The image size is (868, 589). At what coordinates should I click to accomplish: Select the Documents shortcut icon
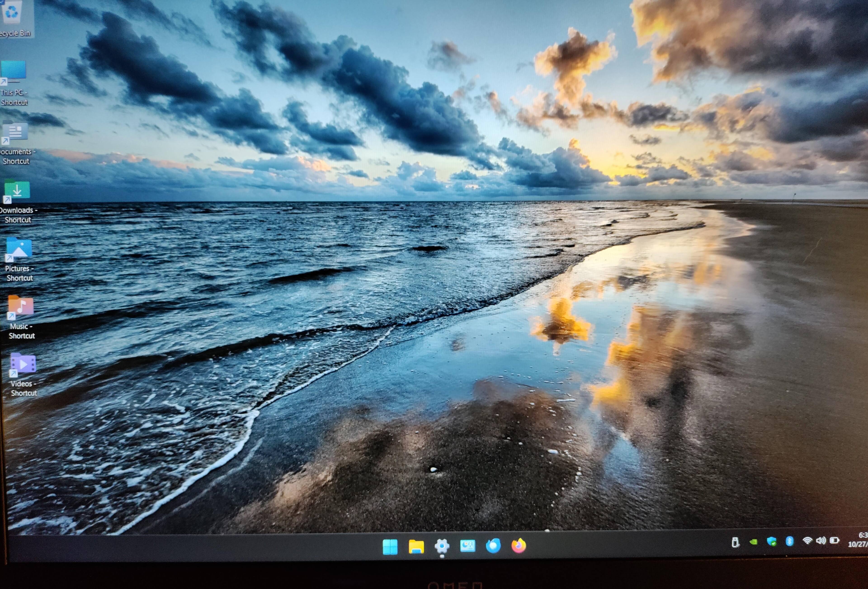pos(15,132)
